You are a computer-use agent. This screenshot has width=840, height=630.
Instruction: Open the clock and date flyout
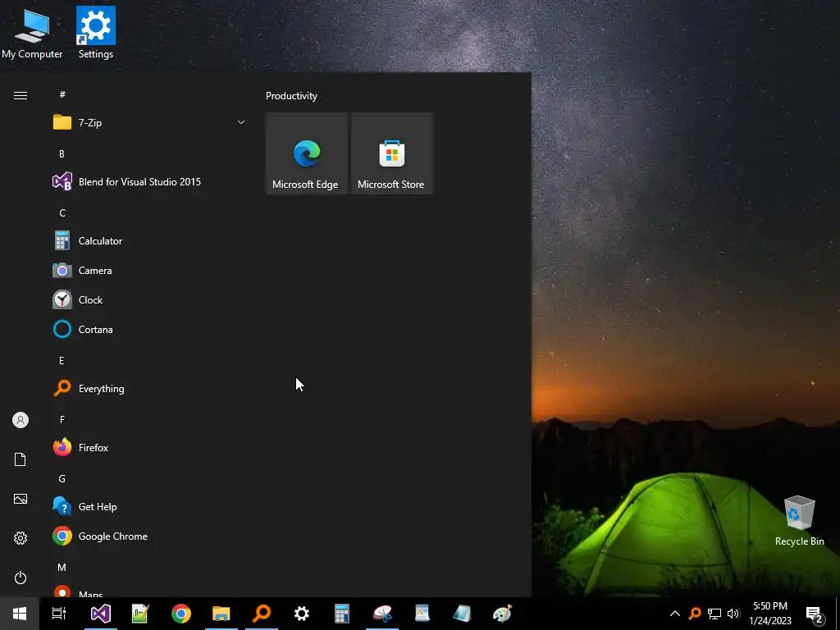pos(770,614)
